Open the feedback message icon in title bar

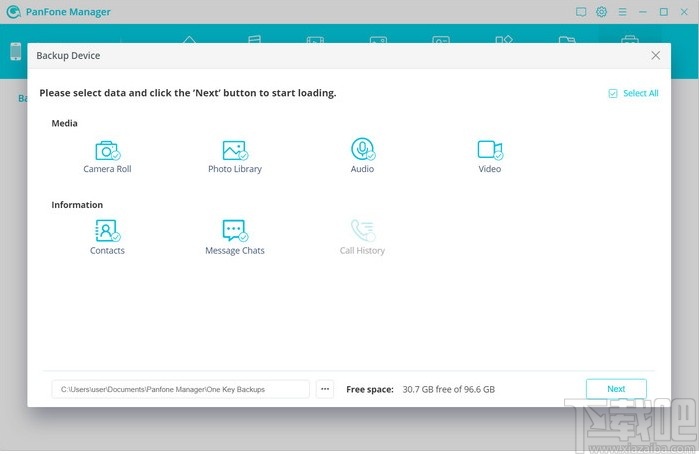[581, 12]
